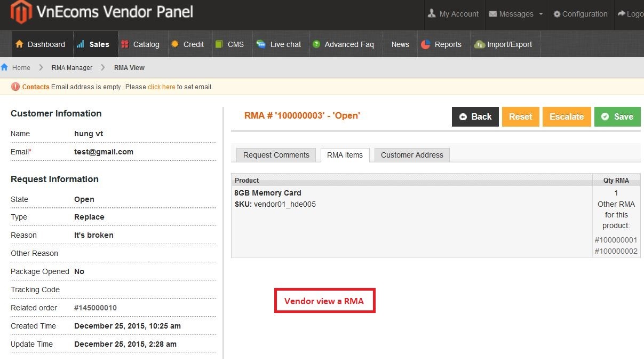Click the CMS green page icon
Viewport: 644px width, 359px height.
click(x=219, y=44)
